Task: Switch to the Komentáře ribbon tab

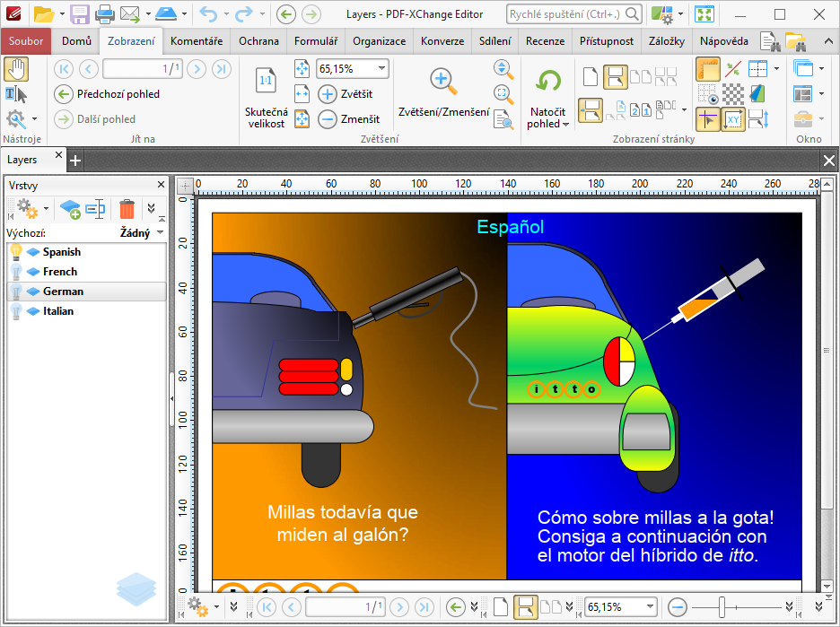Action: point(197,41)
